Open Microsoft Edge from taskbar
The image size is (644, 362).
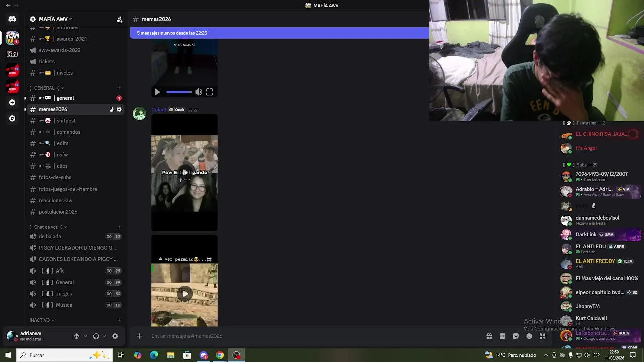click(154, 355)
